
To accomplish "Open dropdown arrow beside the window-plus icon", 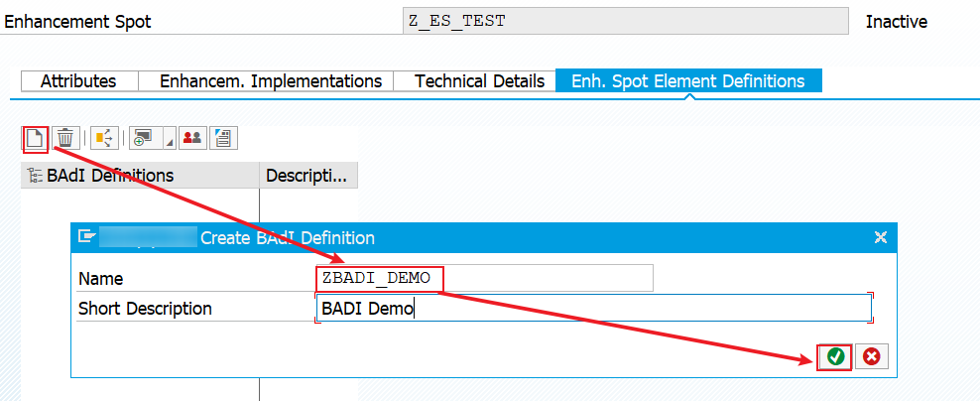I will 170,138.
